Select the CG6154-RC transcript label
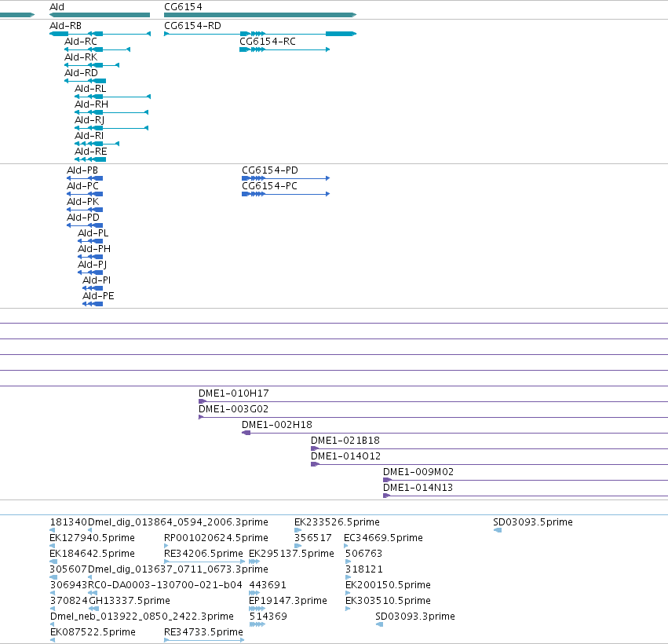 pos(268,42)
